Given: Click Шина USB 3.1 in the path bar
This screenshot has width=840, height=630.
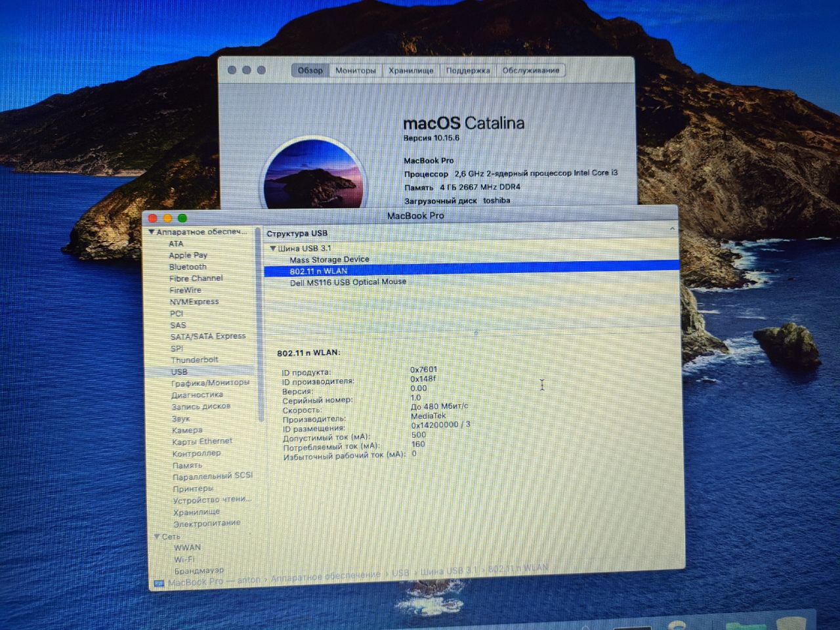Looking at the screenshot, I should tap(450, 571).
